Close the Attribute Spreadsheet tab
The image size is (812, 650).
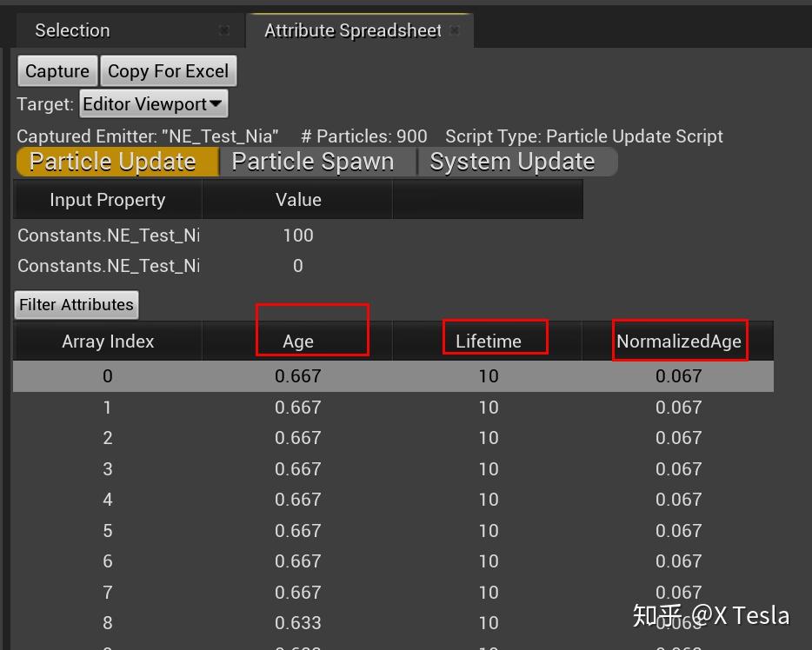click(454, 30)
